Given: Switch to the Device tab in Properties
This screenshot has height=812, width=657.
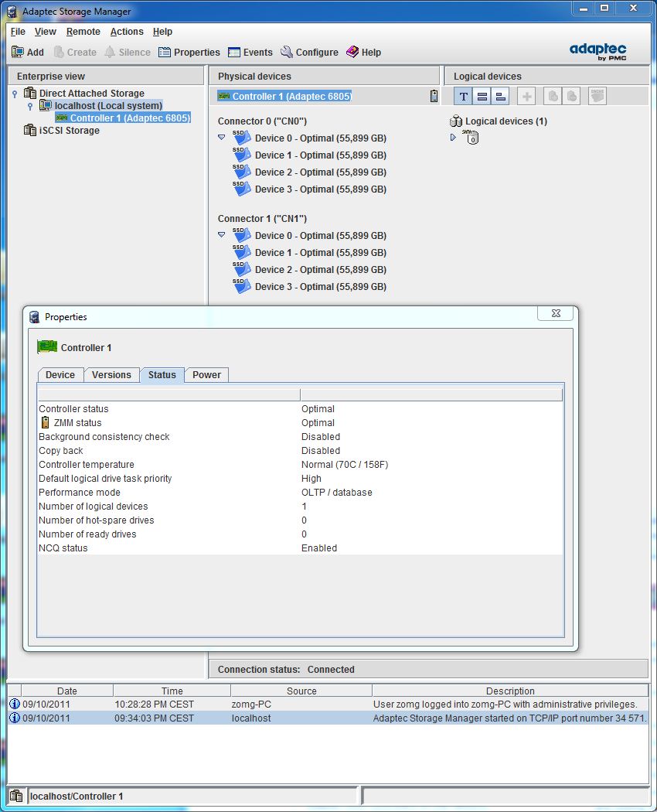Looking at the screenshot, I should coord(60,375).
